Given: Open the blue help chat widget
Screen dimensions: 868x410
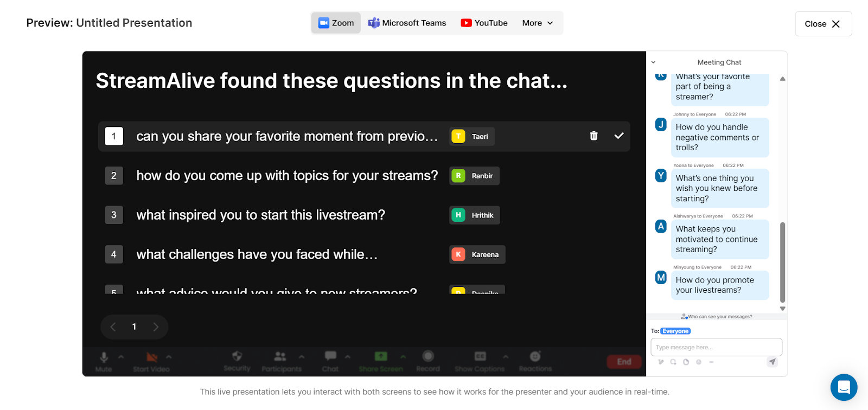Looking at the screenshot, I should click(844, 387).
